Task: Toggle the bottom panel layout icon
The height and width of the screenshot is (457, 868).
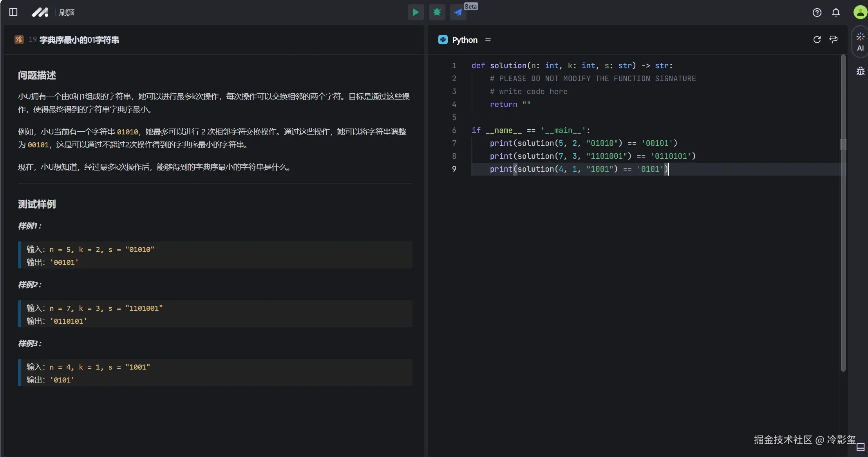Action: point(860,447)
